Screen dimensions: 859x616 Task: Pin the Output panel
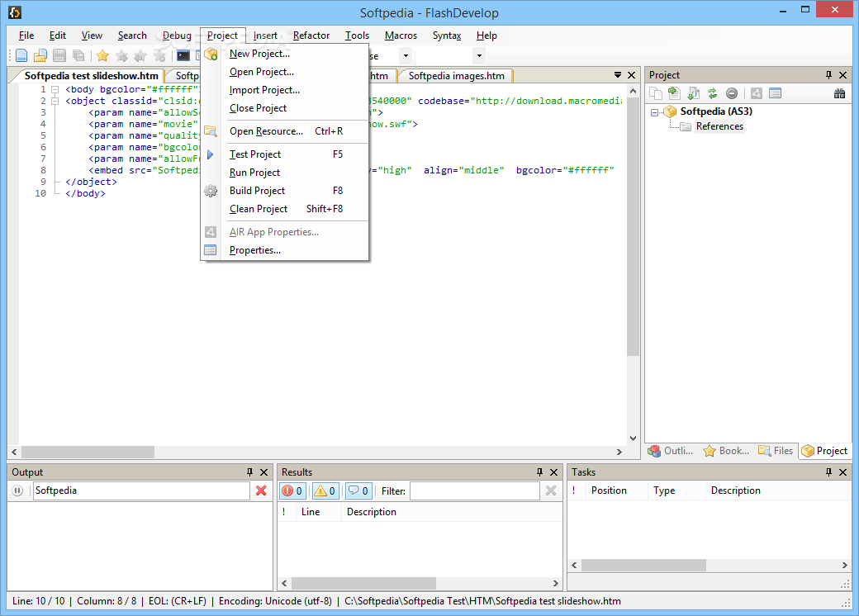coord(249,472)
